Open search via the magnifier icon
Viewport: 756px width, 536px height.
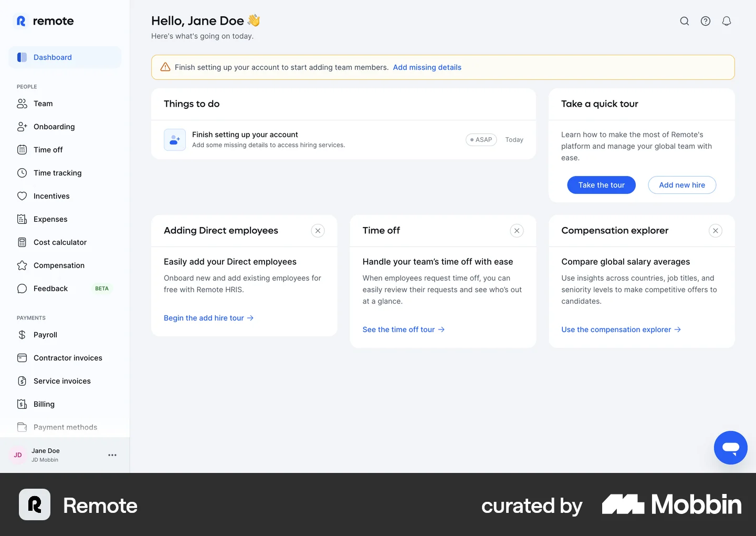click(x=684, y=21)
